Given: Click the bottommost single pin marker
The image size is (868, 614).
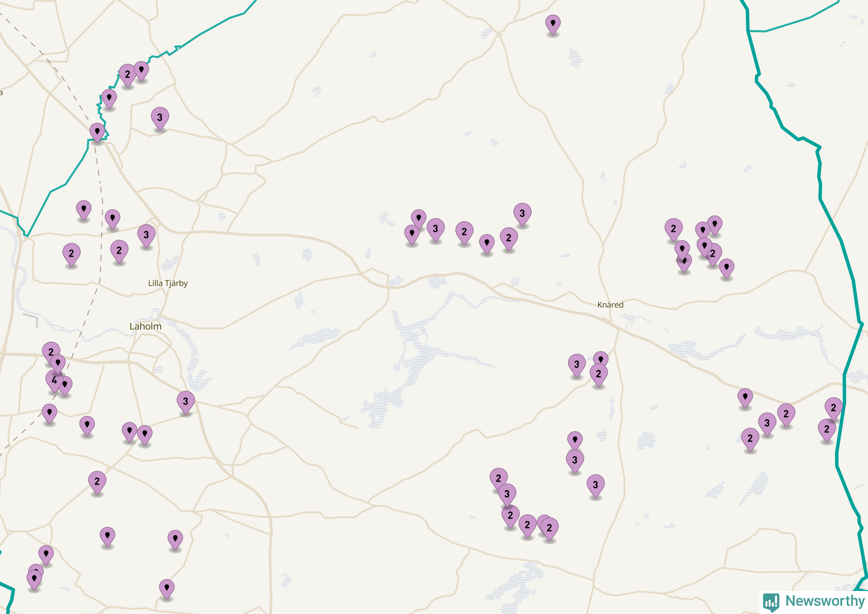Looking at the screenshot, I should [x=167, y=588].
